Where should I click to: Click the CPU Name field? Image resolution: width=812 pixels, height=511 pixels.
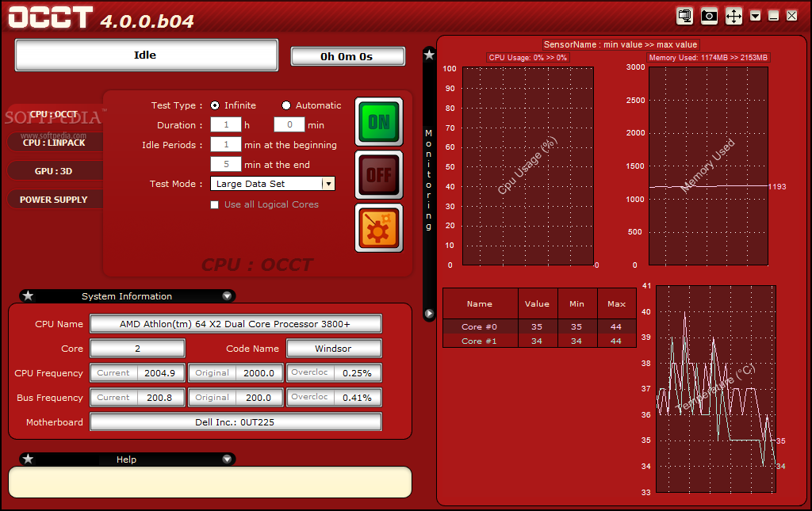click(236, 324)
